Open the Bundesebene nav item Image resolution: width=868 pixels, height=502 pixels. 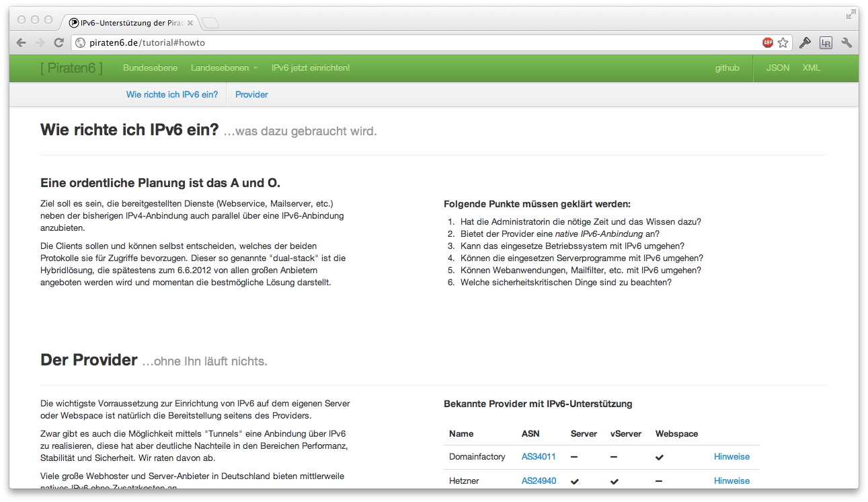coord(150,68)
